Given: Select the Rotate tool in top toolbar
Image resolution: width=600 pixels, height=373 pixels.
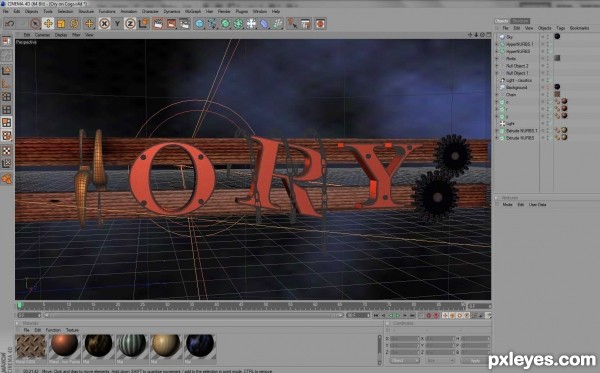Looking at the screenshot, I should 74,24.
